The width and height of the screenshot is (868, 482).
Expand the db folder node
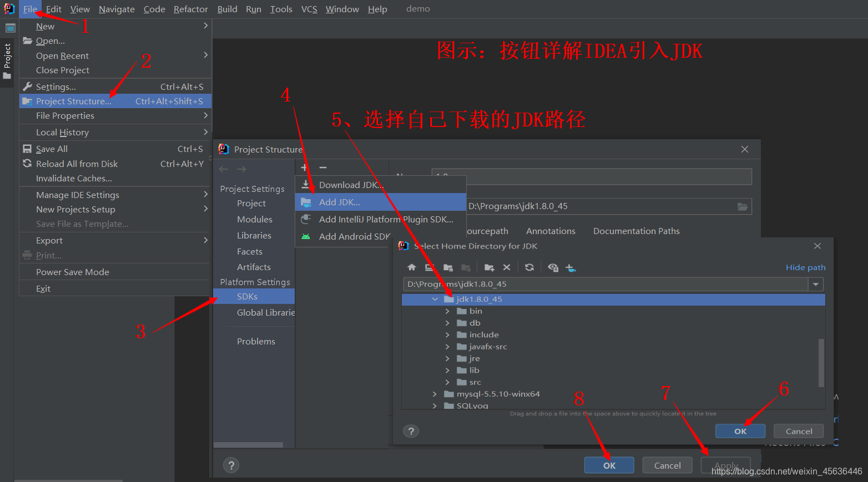coord(447,323)
